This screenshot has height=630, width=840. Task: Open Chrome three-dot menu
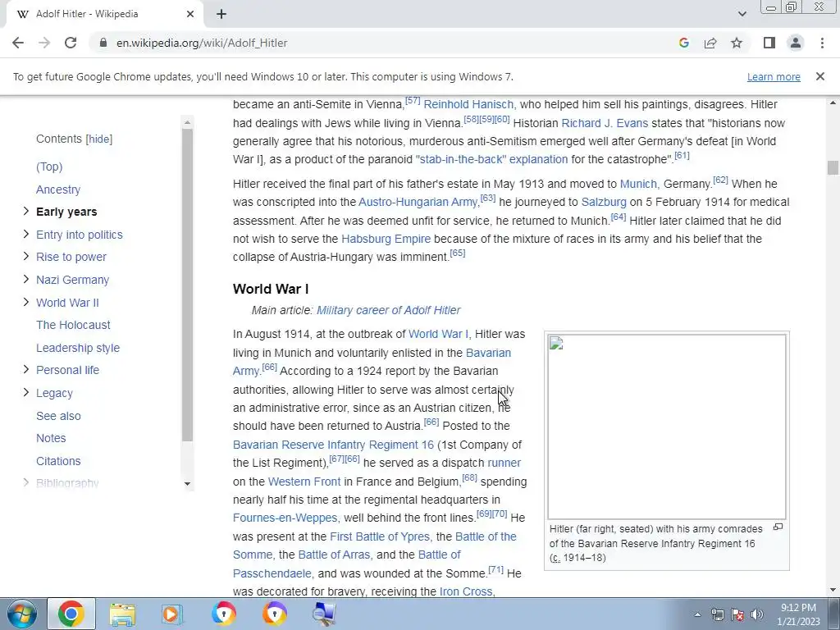tap(822, 43)
